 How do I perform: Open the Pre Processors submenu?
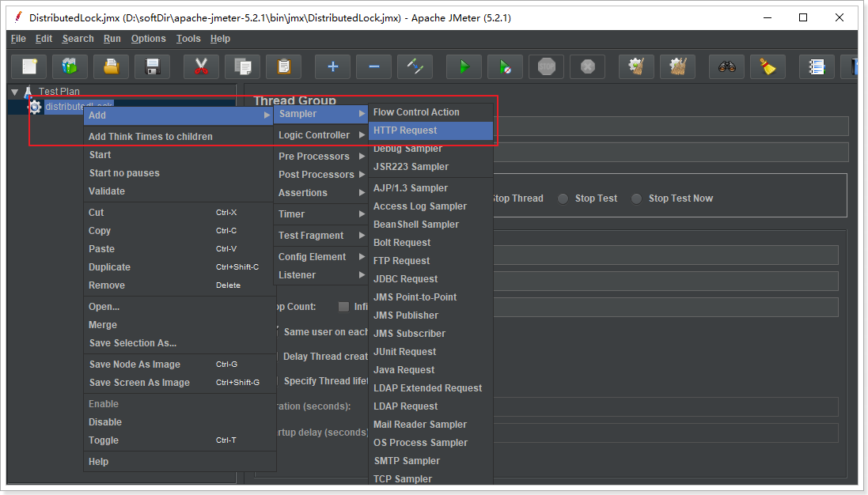tap(321, 157)
